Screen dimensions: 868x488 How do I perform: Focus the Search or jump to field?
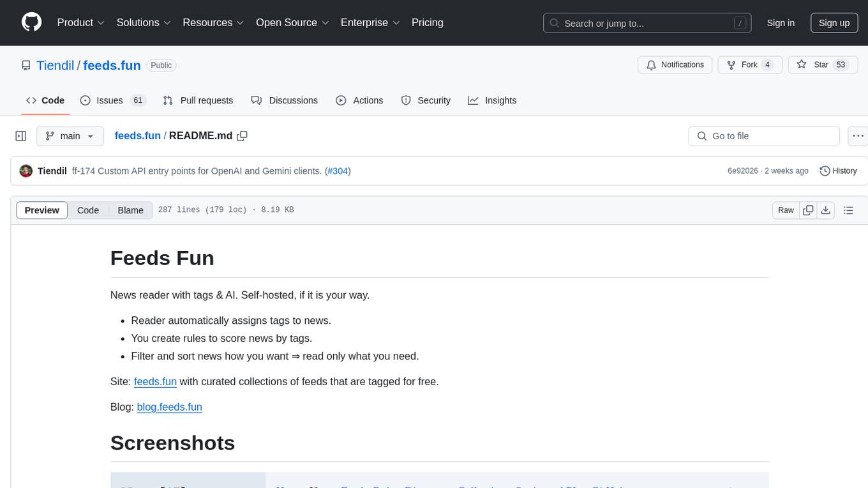(x=647, y=23)
